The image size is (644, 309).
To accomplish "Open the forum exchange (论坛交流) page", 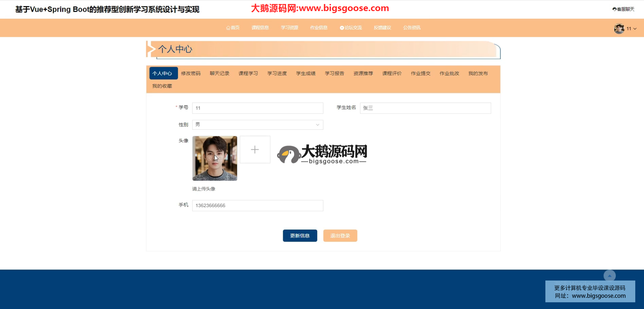I will (x=351, y=28).
